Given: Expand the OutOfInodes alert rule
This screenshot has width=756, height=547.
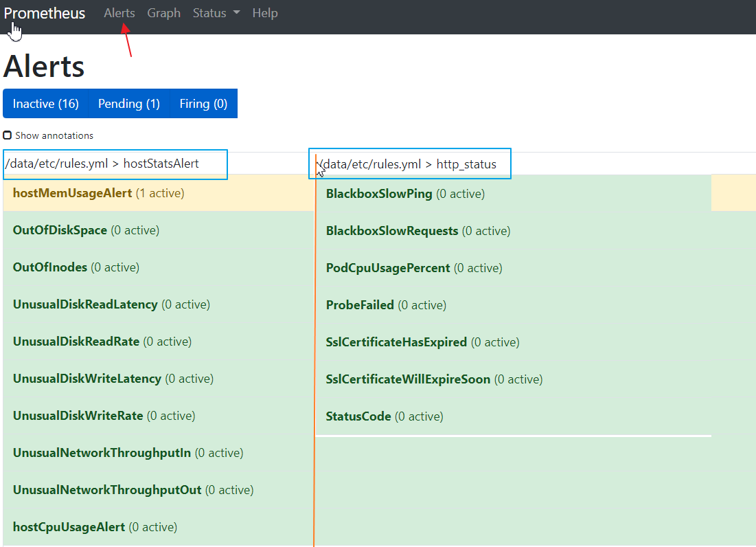Looking at the screenshot, I should pos(158,267).
